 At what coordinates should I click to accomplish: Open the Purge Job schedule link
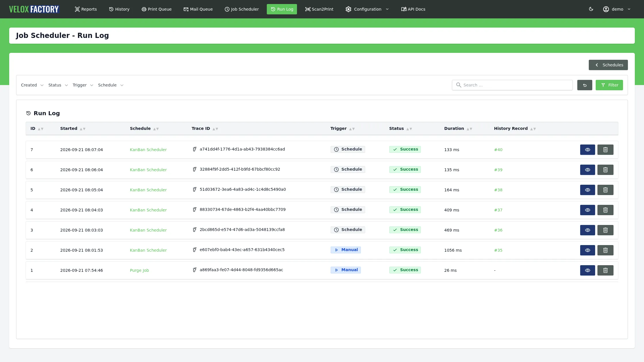[139, 270]
